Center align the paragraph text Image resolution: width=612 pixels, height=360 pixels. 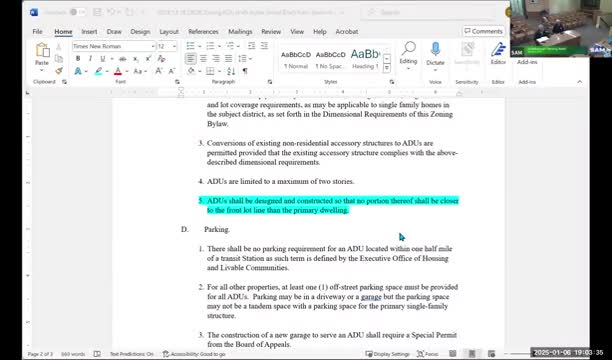pos(203,59)
